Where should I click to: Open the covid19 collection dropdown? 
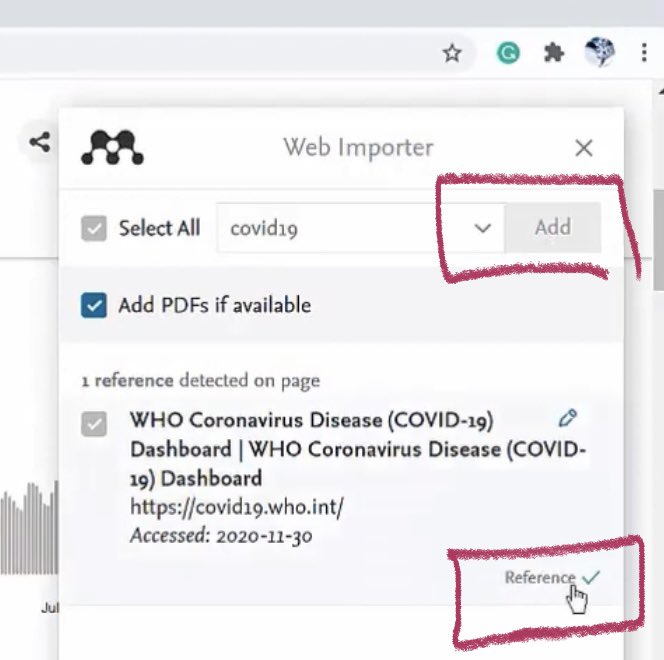[x=360, y=228]
